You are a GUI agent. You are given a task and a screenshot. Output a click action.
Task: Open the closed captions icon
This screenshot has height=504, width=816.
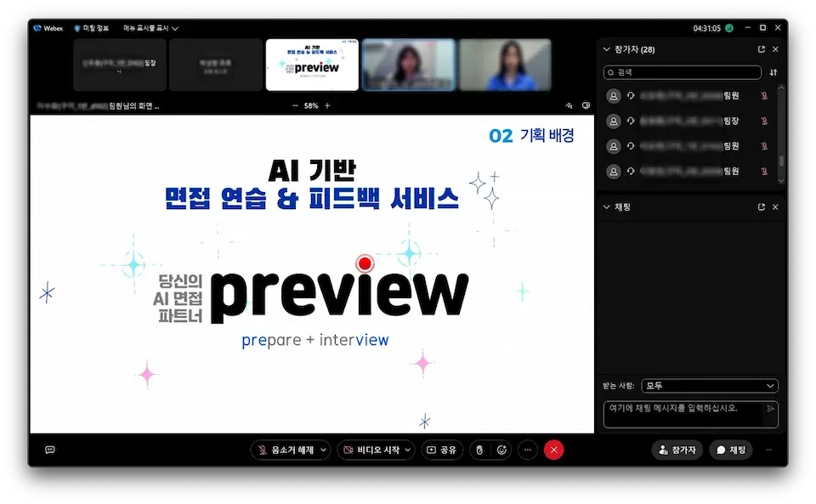50,450
